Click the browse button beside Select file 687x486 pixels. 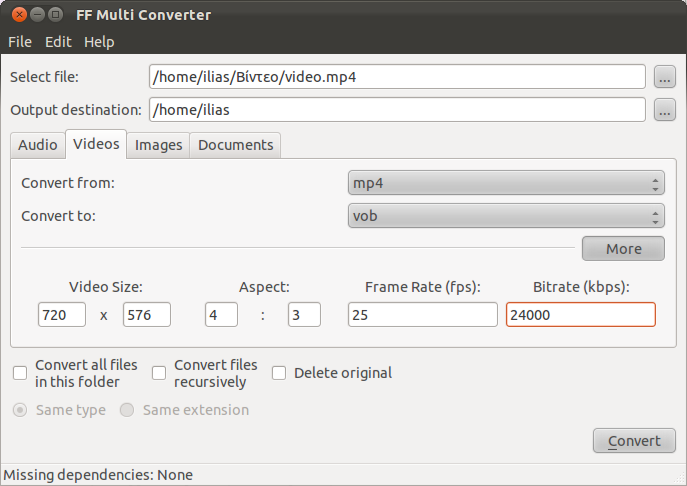click(665, 77)
